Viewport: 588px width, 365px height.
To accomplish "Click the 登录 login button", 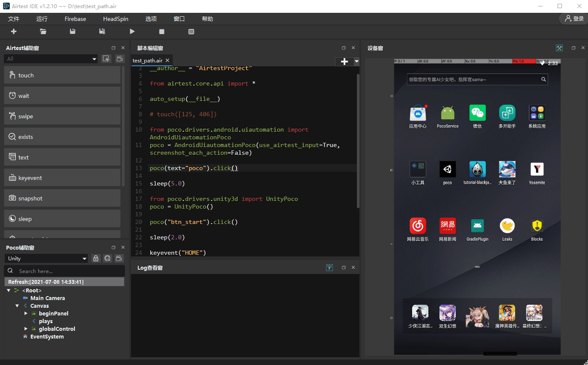I will pos(574,19).
